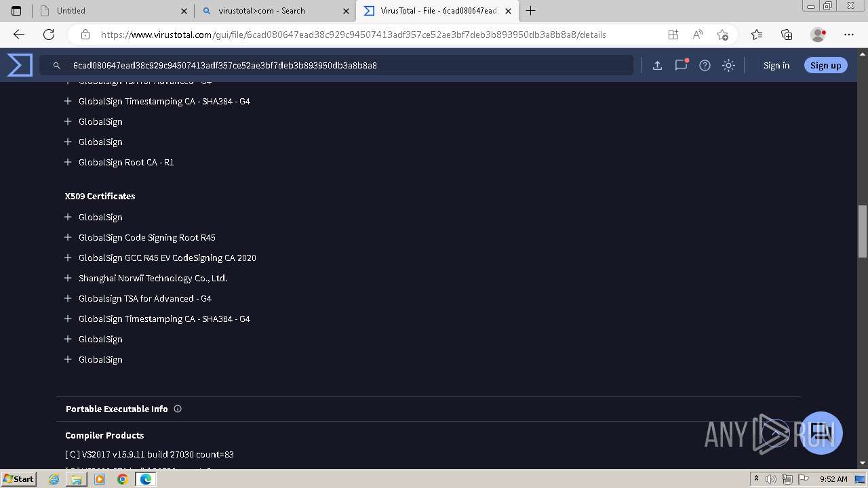Image resolution: width=868 pixels, height=488 pixels.
Task: Click the VirusTotal logo icon
Action: pyautogui.click(x=20, y=65)
